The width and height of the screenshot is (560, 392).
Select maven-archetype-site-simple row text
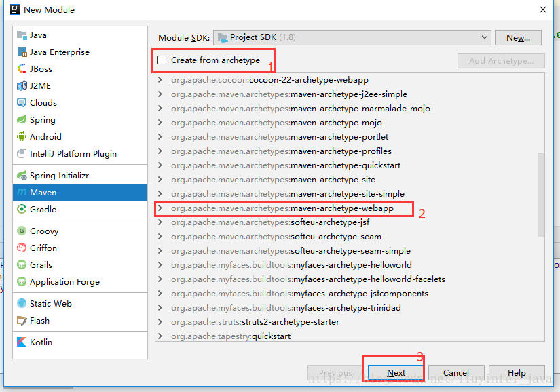(x=288, y=194)
